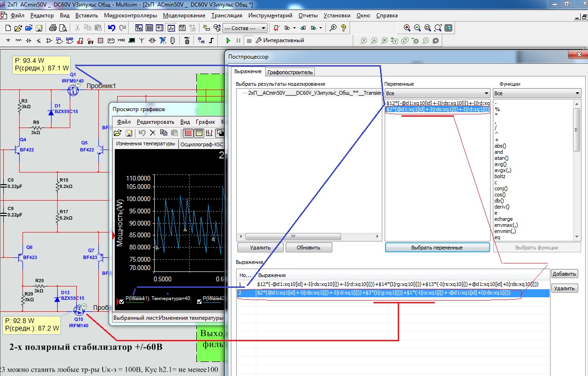Click the Добавить expression button
This screenshot has height=376, width=588.
point(565,274)
